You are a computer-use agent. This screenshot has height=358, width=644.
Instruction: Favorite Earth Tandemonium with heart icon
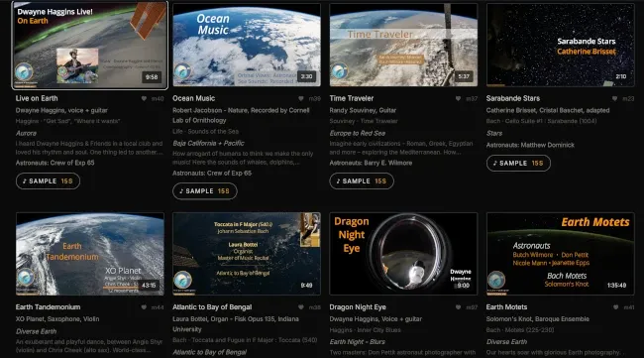144,307
